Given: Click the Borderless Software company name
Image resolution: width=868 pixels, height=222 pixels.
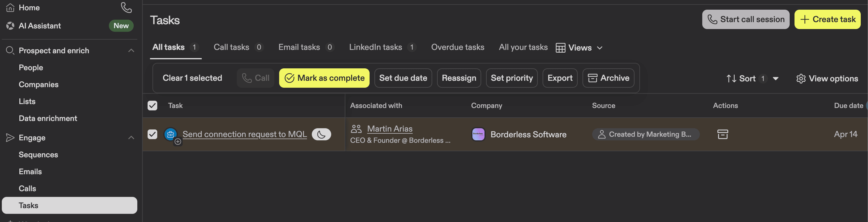Looking at the screenshot, I should coord(528,134).
